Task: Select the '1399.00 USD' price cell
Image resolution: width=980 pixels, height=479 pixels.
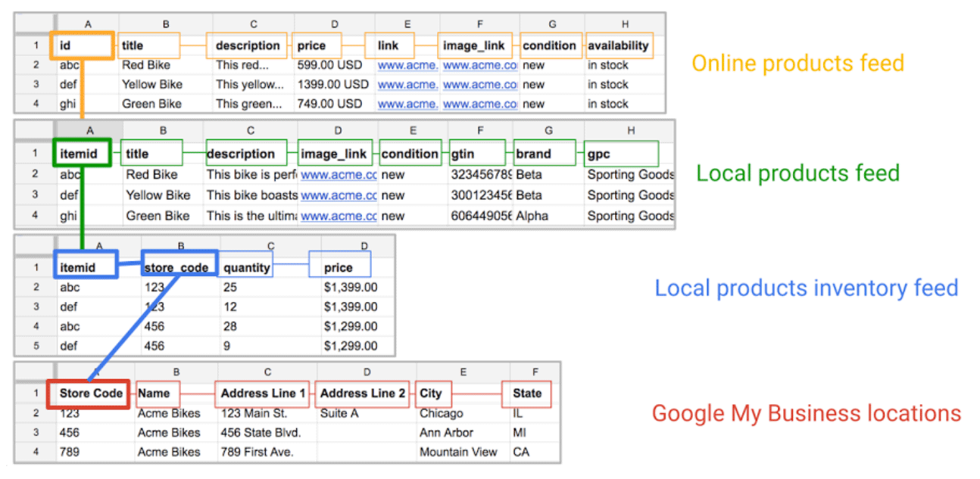Action: (332, 85)
